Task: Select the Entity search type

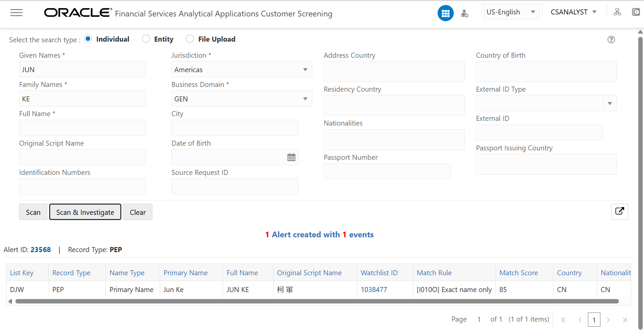Action: click(146, 39)
